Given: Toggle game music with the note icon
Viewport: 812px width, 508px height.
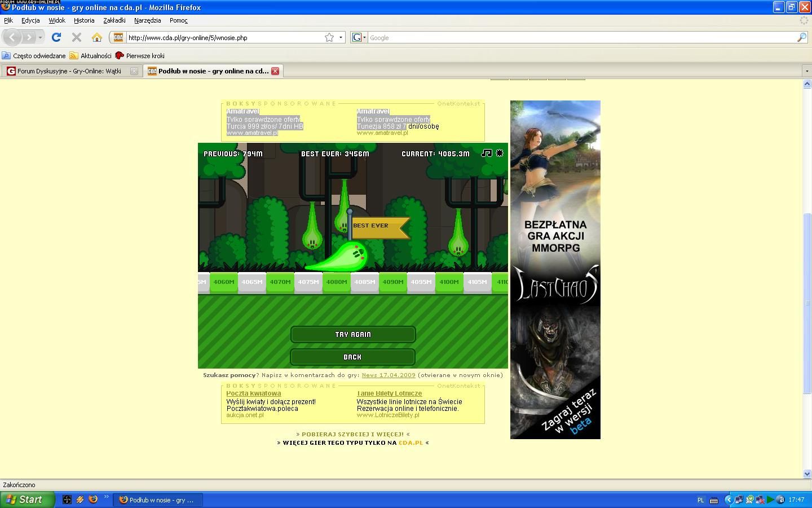Looking at the screenshot, I should click(487, 153).
